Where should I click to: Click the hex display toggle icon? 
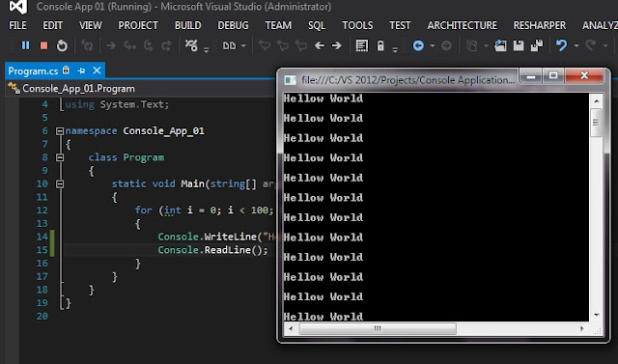pyautogui.click(x=229, y=45)
